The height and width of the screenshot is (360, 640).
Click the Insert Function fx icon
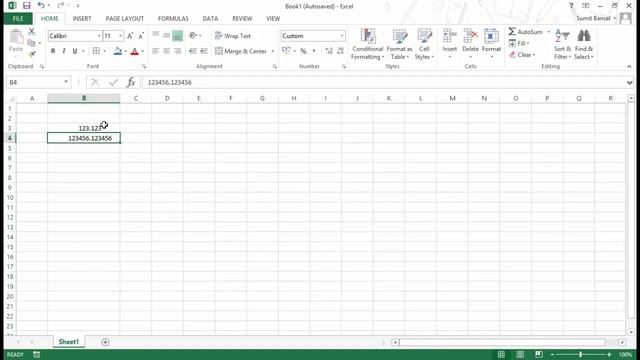click(x=131, y=82)
